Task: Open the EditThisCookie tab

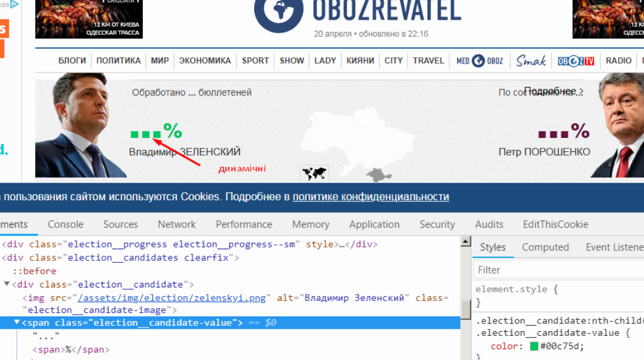Action: tap(556, 224)
